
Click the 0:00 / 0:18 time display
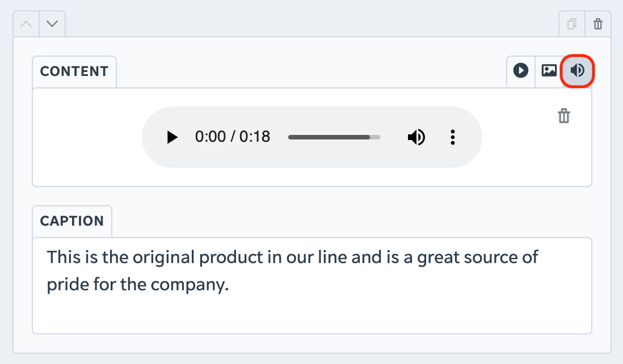[x=233, y=137]
